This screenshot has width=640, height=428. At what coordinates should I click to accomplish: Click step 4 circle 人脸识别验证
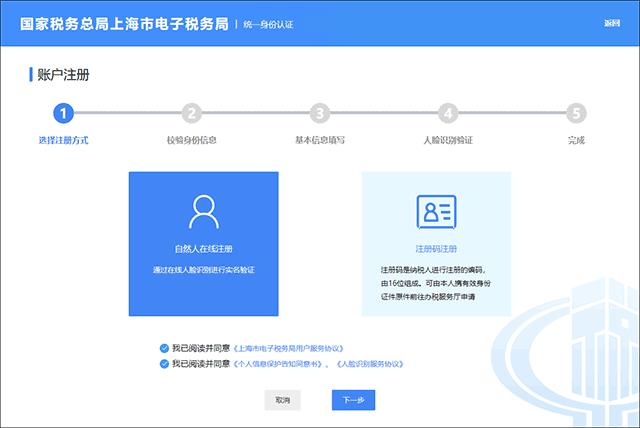click(448, 114)
